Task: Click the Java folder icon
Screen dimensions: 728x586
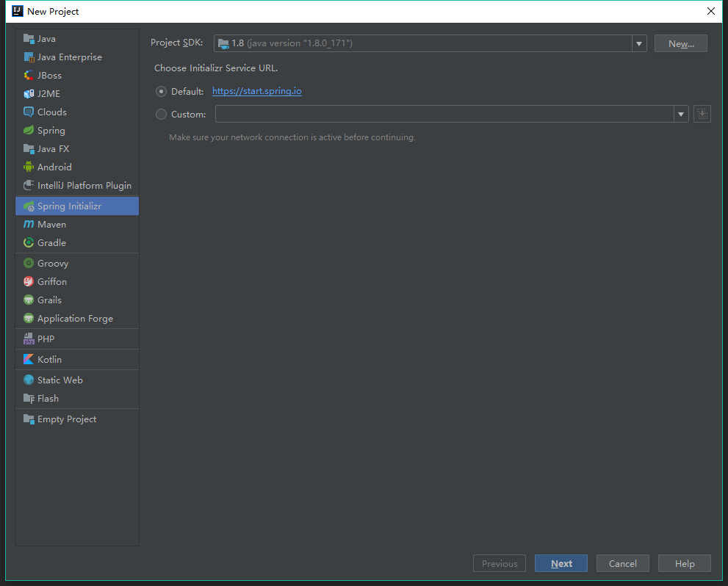Action: point(29,38)
